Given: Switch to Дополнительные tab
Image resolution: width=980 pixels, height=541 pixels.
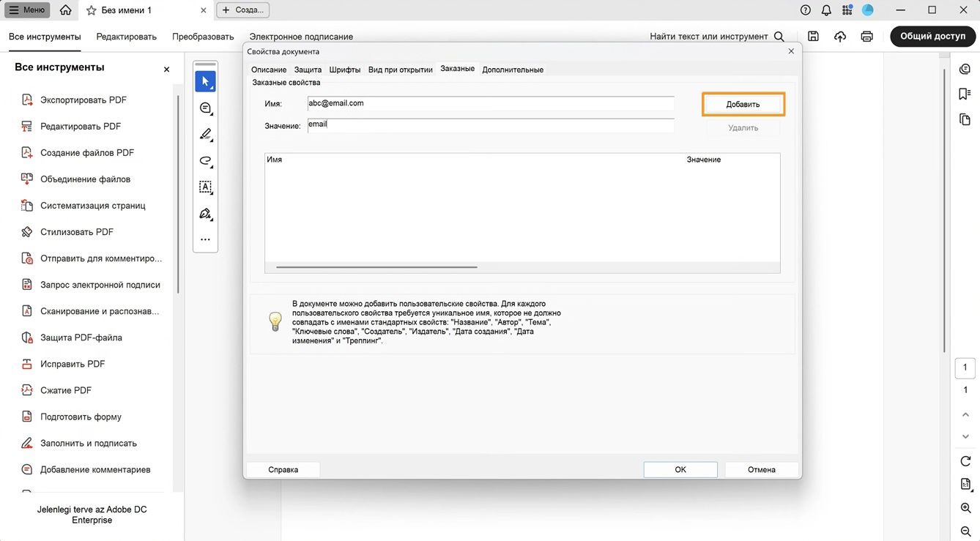Looking at the screenshot, I should point(513,70).
